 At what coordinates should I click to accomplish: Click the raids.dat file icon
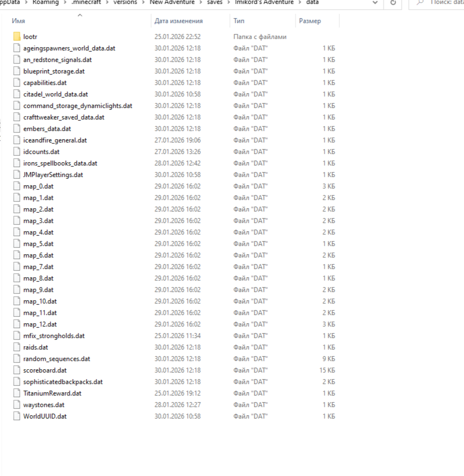coord(16,347)
